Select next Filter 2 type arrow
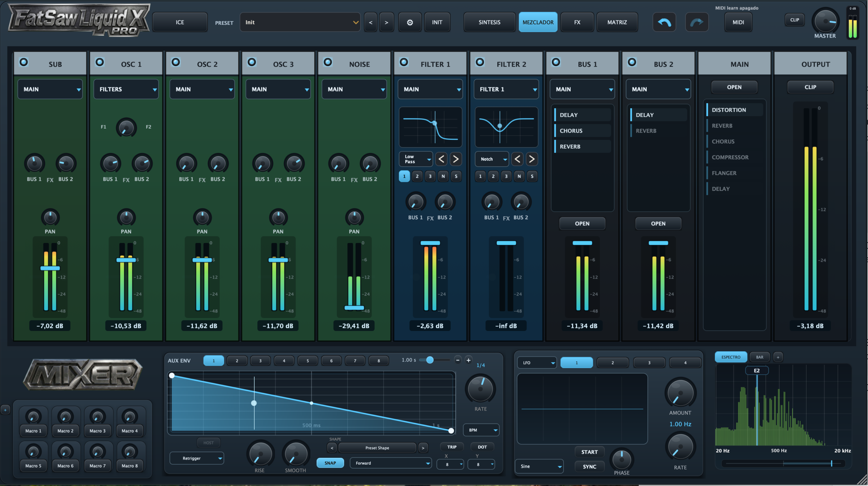The height and width of the screenshot is (486, 868). point(532,159)
